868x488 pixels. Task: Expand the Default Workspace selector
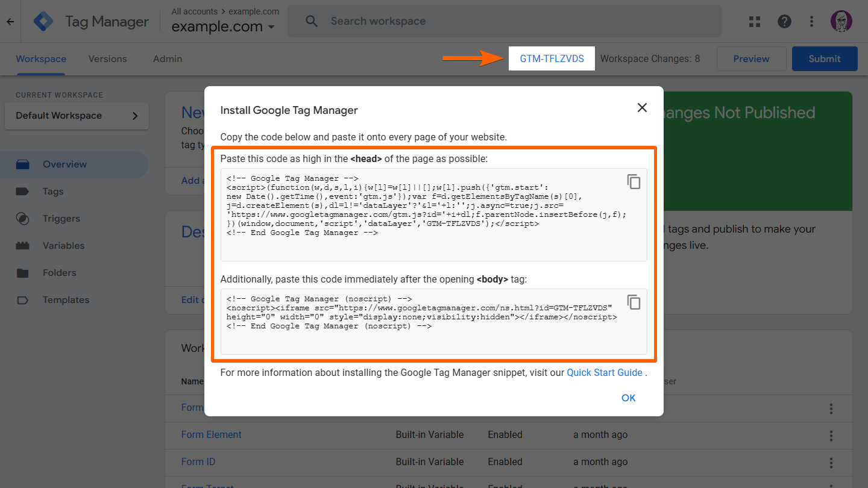[x=77, y=116]
